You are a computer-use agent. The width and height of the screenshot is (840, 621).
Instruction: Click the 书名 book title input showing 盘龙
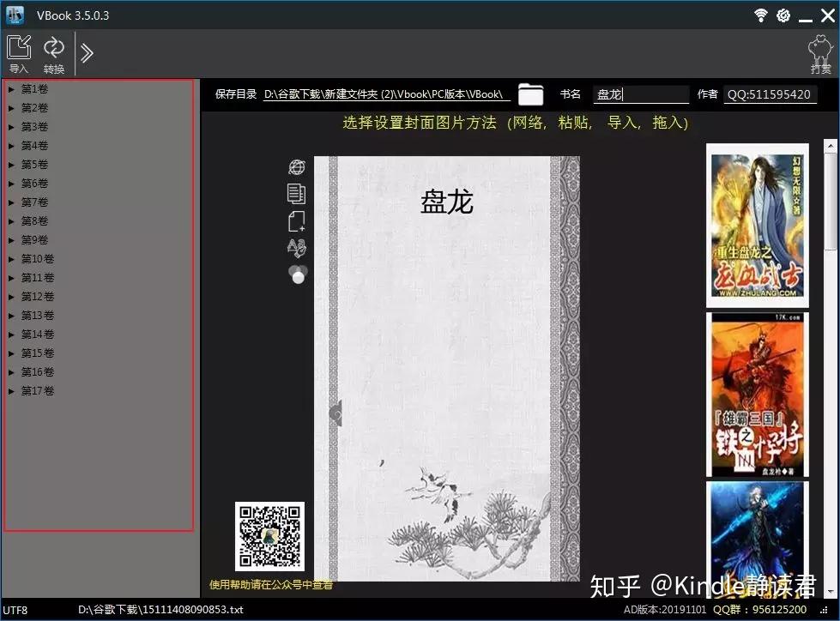click(x=639, y=94)
